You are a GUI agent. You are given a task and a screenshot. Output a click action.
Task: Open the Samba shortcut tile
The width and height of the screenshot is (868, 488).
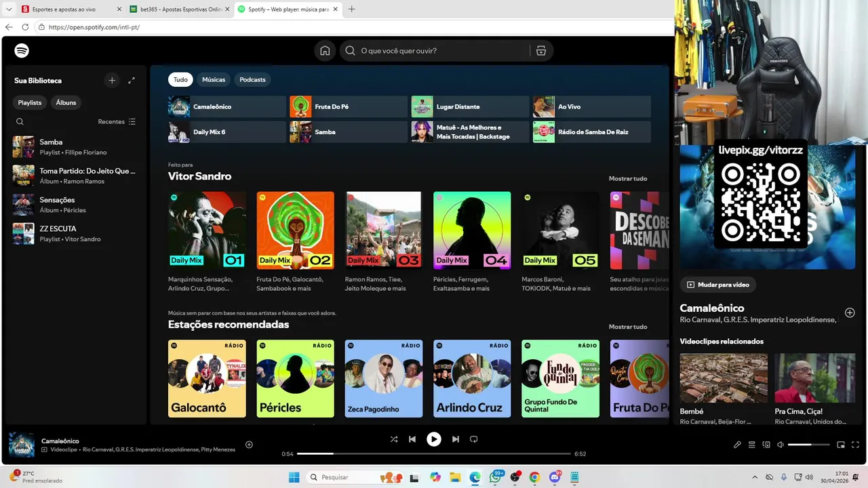pos(349,132)
